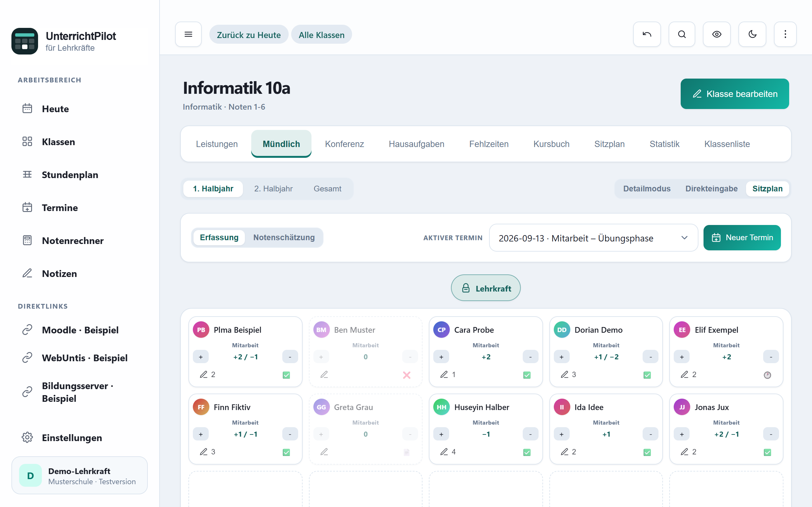Click the Klasse bearbeiten button
Image resolution: width=812 pixels, height=507 pixels.
[x=735, y=94]
